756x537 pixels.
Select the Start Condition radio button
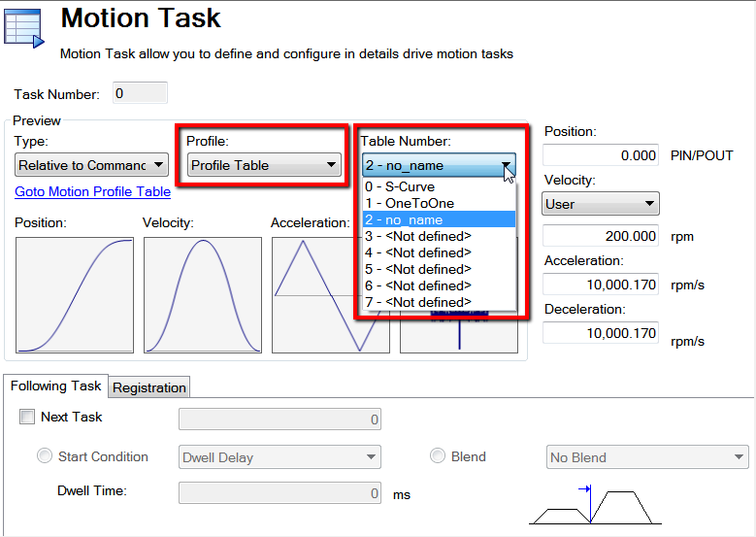click(x=45, y=456)
